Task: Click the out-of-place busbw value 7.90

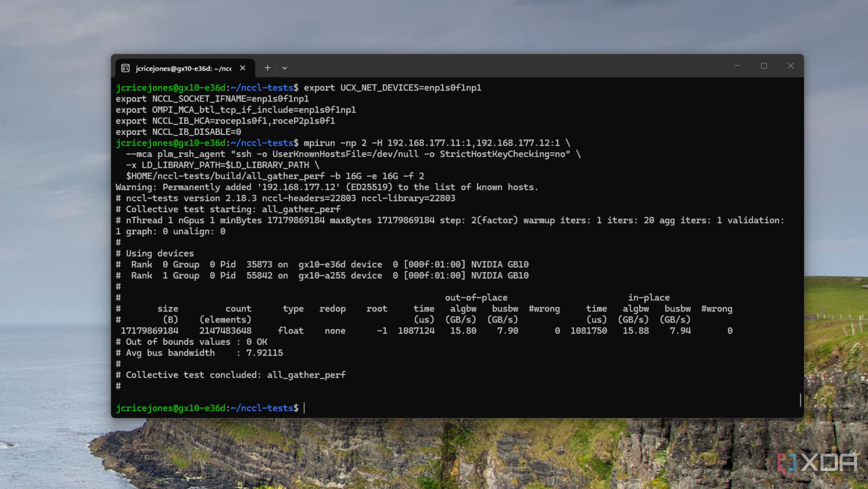Action: [x=508, y=331]
